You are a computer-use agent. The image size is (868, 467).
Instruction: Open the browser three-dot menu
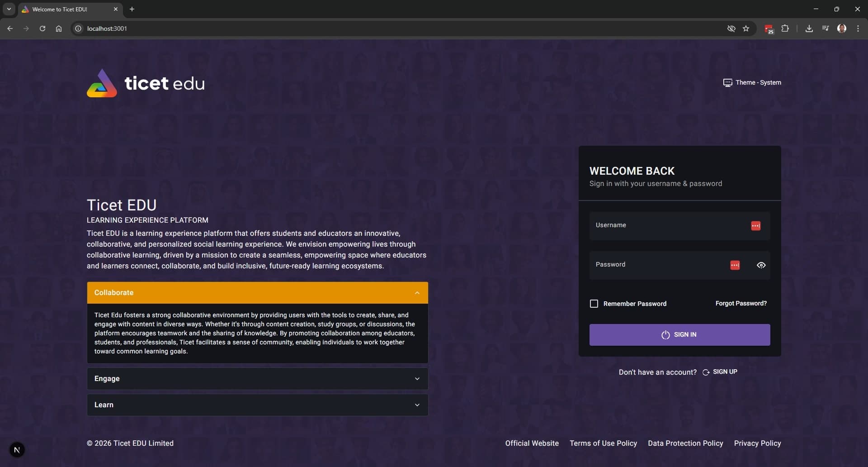coord(858,29)
